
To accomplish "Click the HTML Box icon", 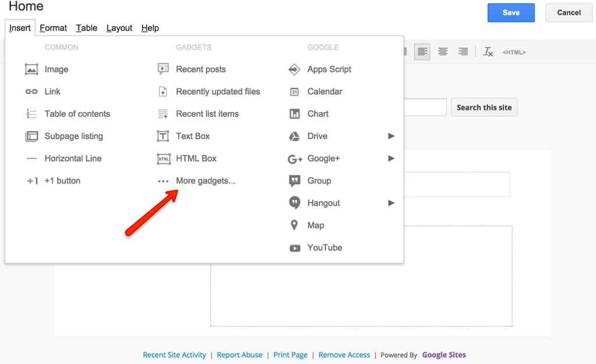I will (x=164, y=159).
